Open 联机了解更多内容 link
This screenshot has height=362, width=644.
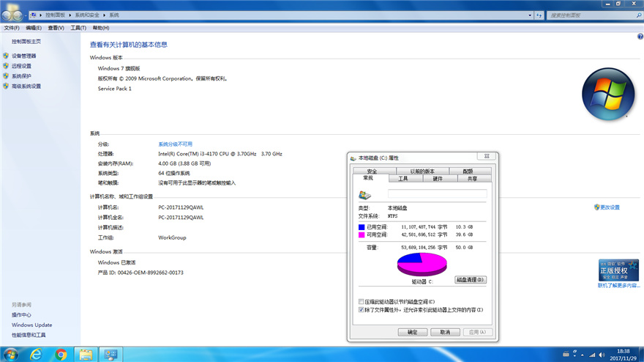(619, 286)
